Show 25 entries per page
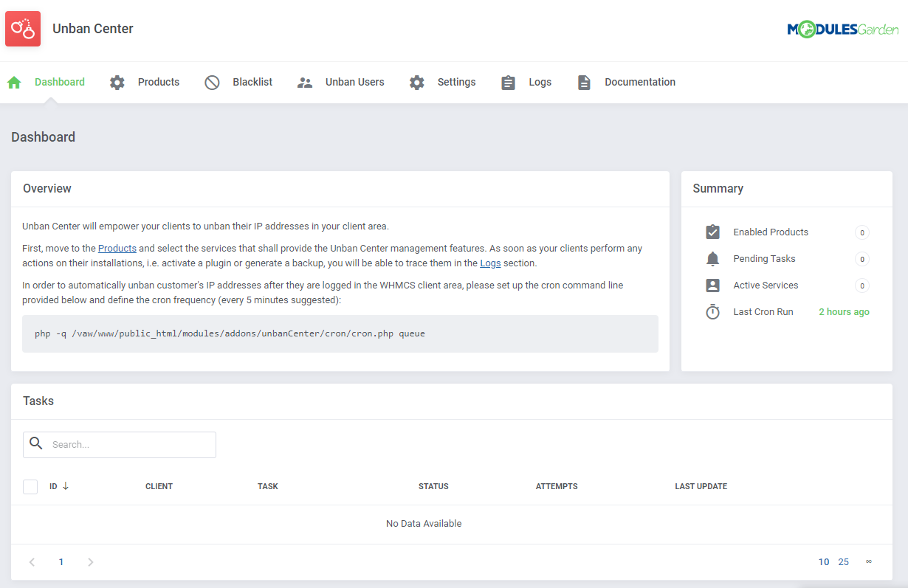Image resolution: width=908 pixels, height=588 pixels. (x=844, y=562)
